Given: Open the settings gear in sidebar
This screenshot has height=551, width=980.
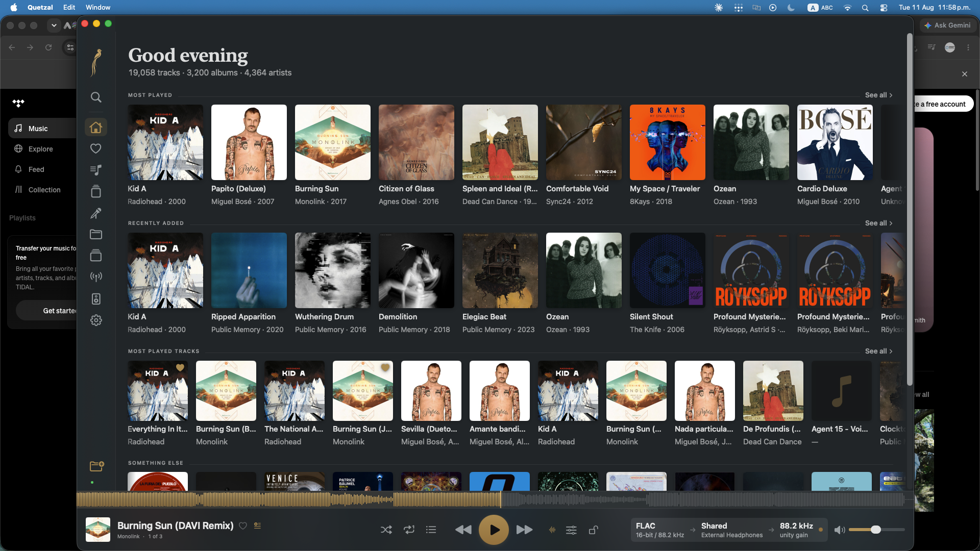Looking at the screenshot, I should tap(96, 320).
